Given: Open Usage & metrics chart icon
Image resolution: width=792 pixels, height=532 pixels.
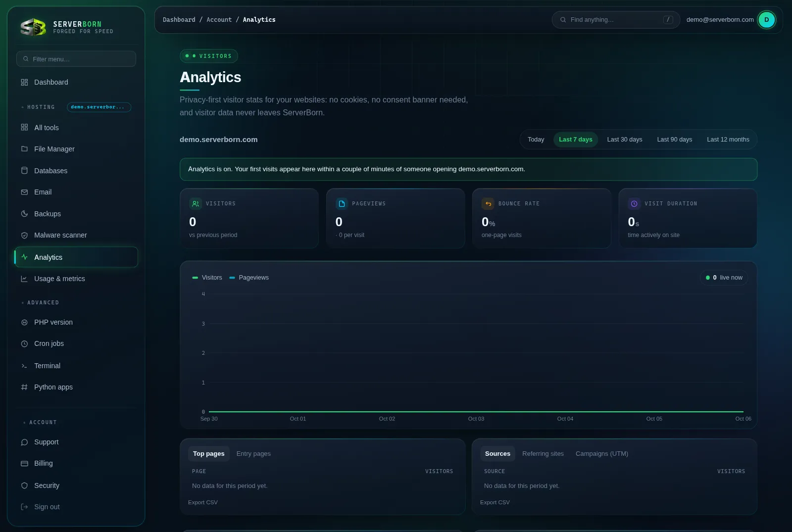Looking at the screenshot, I should click(24, 279).
